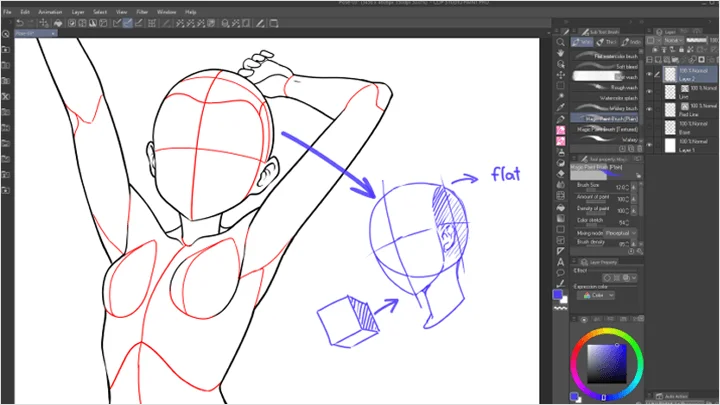The width and height of the screenshot is (720, 405).
Task: Click the Fill bucket in command bar
Action: click(58, 23)
